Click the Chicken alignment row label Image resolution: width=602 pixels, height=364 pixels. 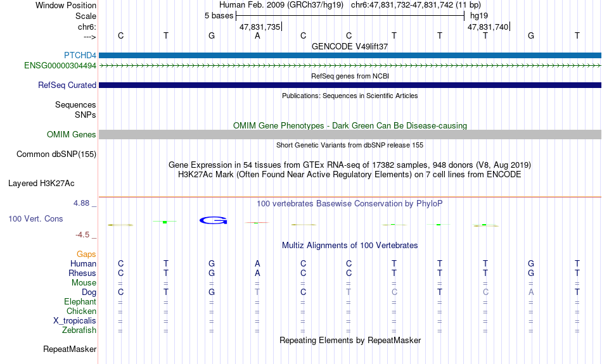pos(81,311)
